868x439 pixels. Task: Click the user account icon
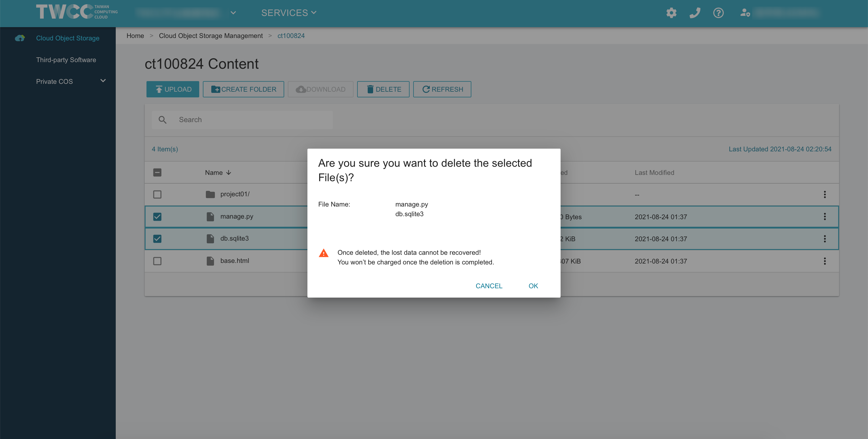tap(745, 13)
